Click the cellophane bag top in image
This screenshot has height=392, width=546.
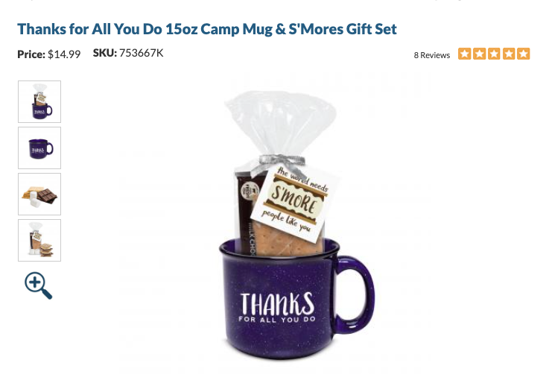pyautogui.click(x=282, y=122)
